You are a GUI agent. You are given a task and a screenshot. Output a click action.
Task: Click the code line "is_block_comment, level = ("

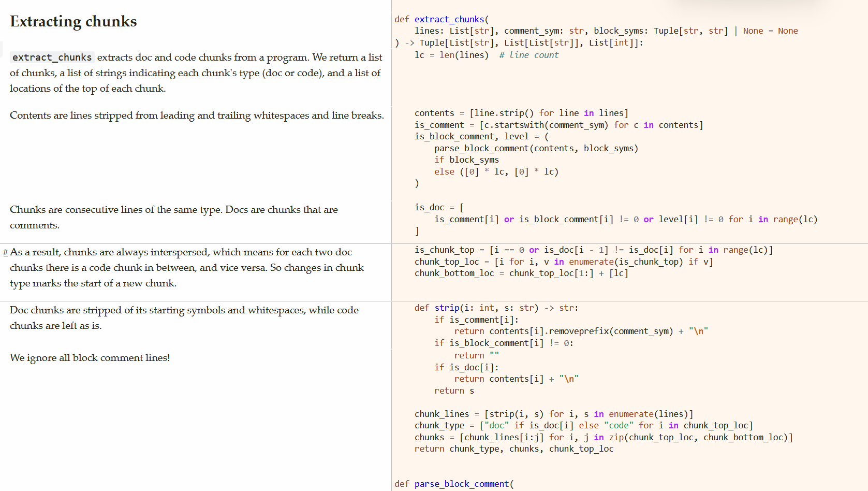pyautogui.click(x=481, y=137)
